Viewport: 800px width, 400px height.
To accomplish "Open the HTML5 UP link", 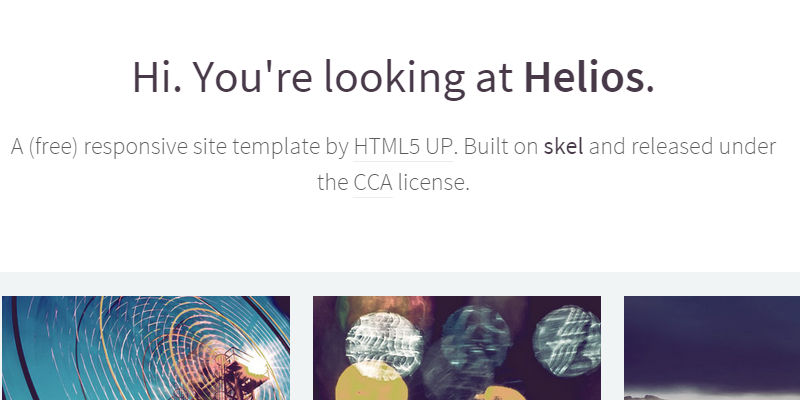I will pos(404,148).
